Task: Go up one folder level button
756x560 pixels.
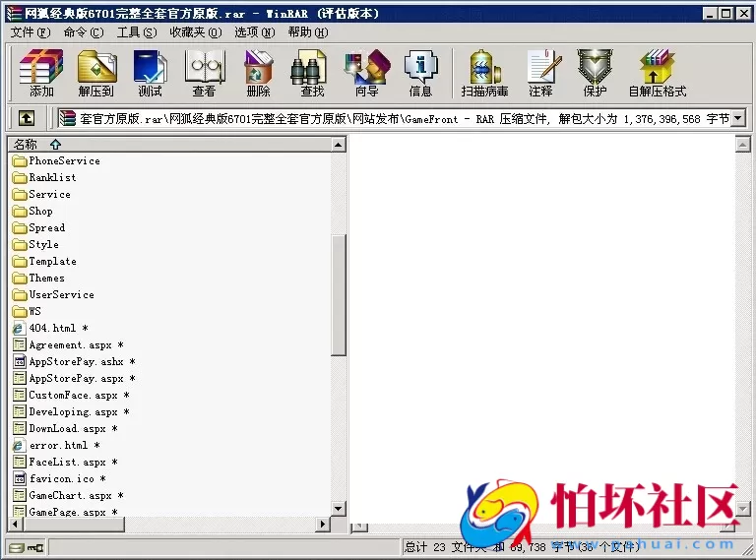Action: click(27, 118)
